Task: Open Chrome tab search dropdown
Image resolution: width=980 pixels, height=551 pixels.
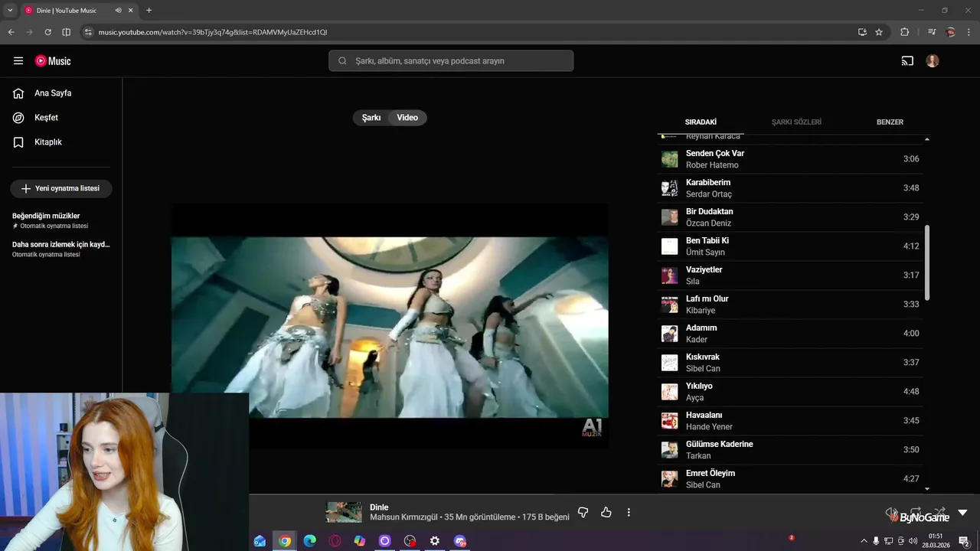Action: (10, 11)
